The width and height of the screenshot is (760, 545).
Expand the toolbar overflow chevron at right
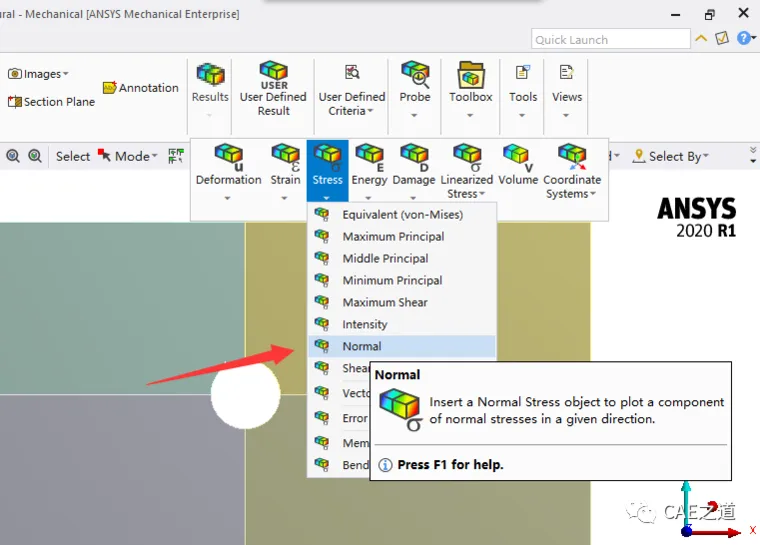[x=753, y=155]
